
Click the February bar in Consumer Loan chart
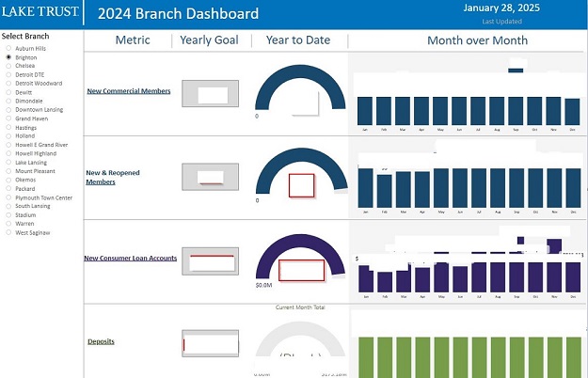coord(383,281)
